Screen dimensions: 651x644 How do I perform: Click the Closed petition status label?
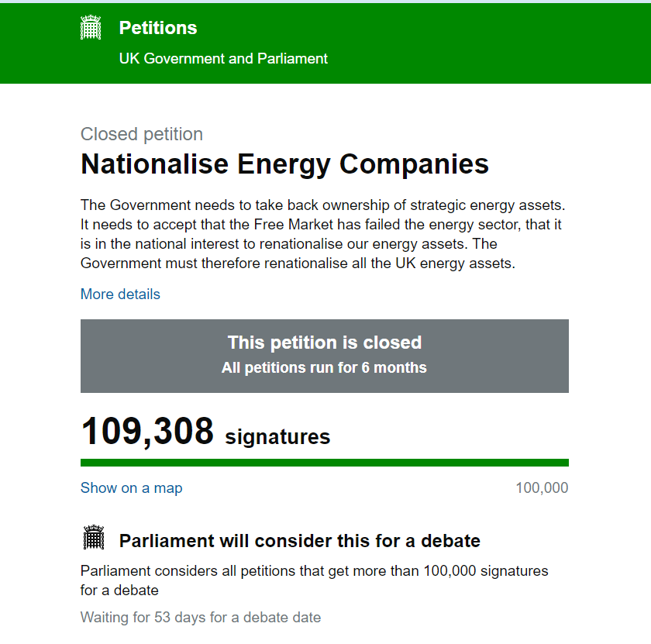click(x=142, y=134)
